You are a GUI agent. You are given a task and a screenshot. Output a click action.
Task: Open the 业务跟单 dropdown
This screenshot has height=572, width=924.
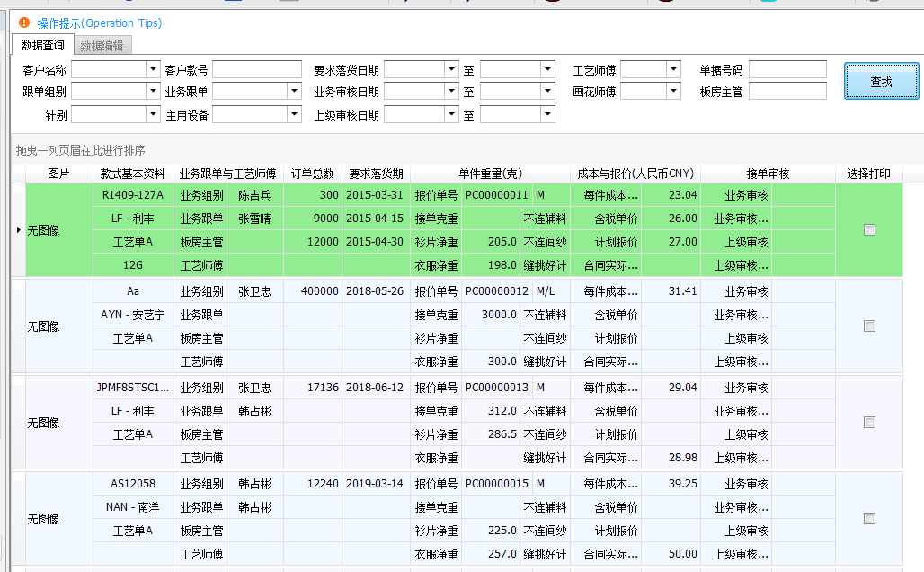[294, 92]
